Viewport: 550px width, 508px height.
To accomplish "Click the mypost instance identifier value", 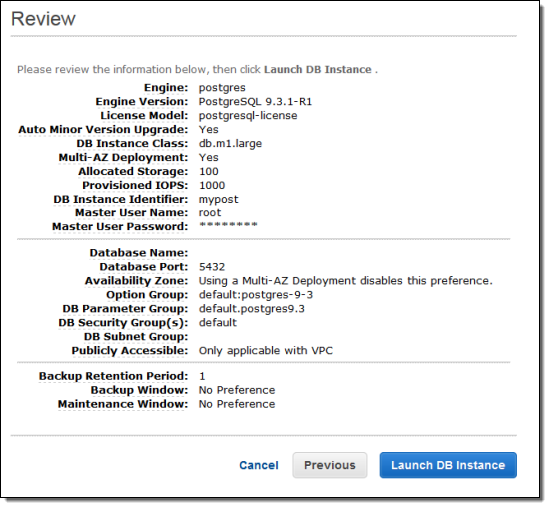I will click(218, 199).
